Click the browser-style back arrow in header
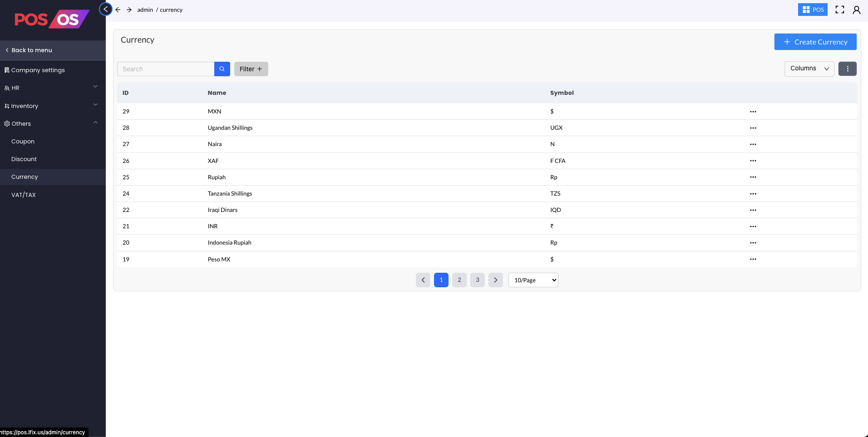The width and height of the screenshot is (868, 437). [118, 10]
